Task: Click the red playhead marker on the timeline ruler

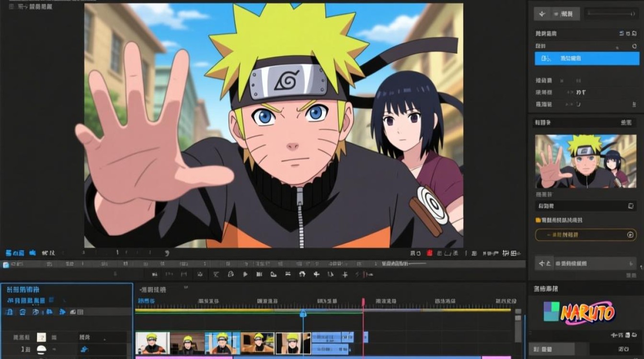Action: point(363,302)
